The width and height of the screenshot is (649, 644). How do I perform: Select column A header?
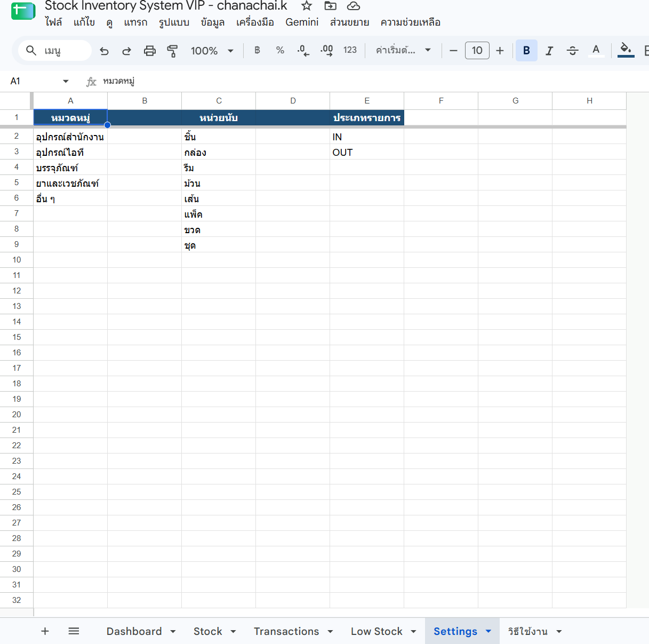pos(70,101)
